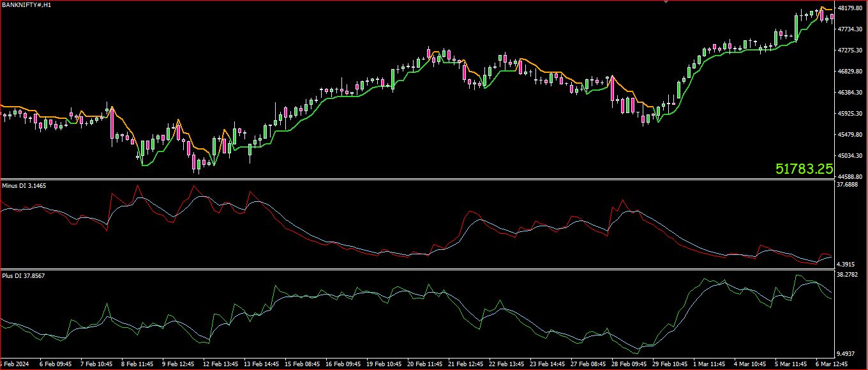Image resolution: width=868 pixels, height=370 pixels.
Task: Click the 48179.80 price axis label
Action: click(851, 8)
